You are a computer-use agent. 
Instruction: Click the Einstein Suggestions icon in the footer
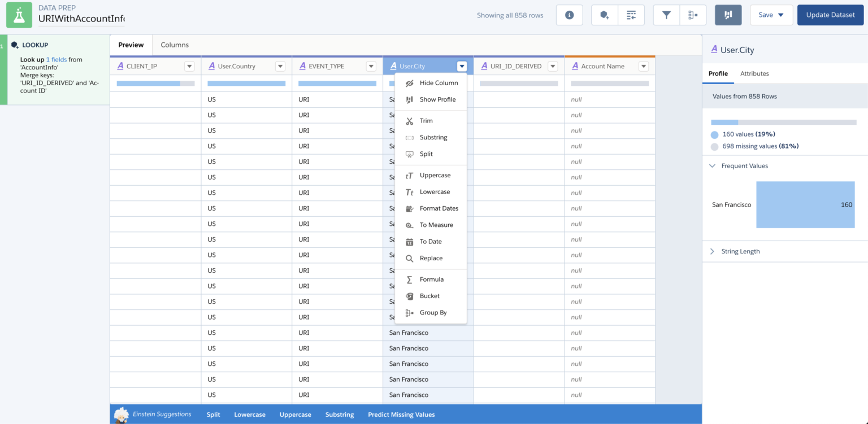click(121, 414)
